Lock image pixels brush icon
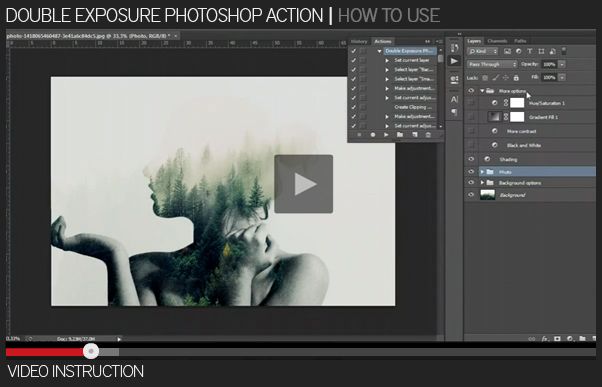602x387 pixels. click(496, 78)
